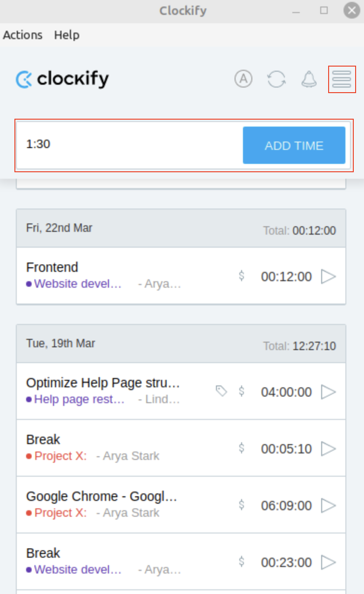Open the hamburger menu icon

342,80
